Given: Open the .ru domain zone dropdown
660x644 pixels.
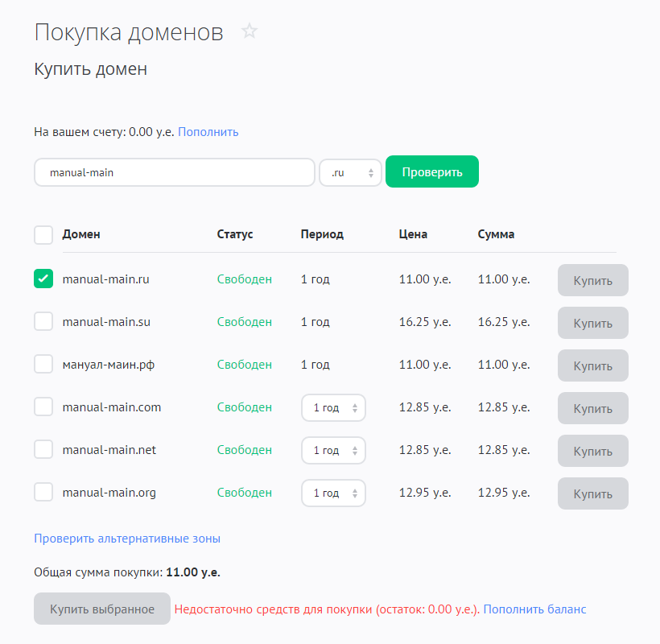Looking at the screenshot, I should [x=350, y=172].
